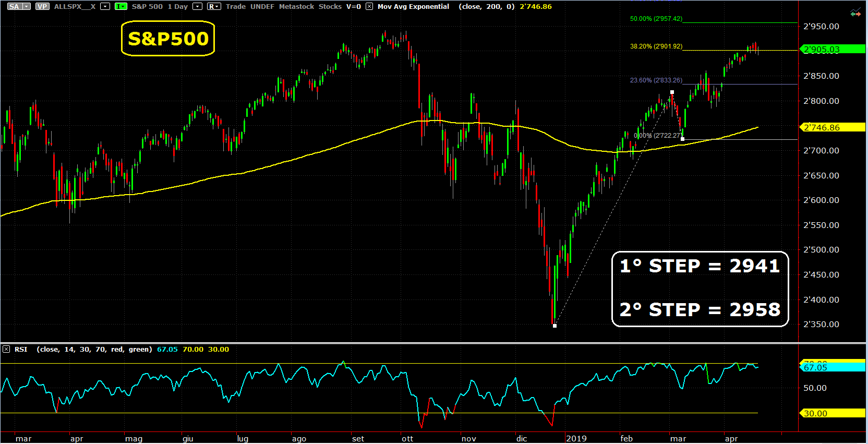
Task: Click the 2019 year label on time axis
Action: click(576, 439)
